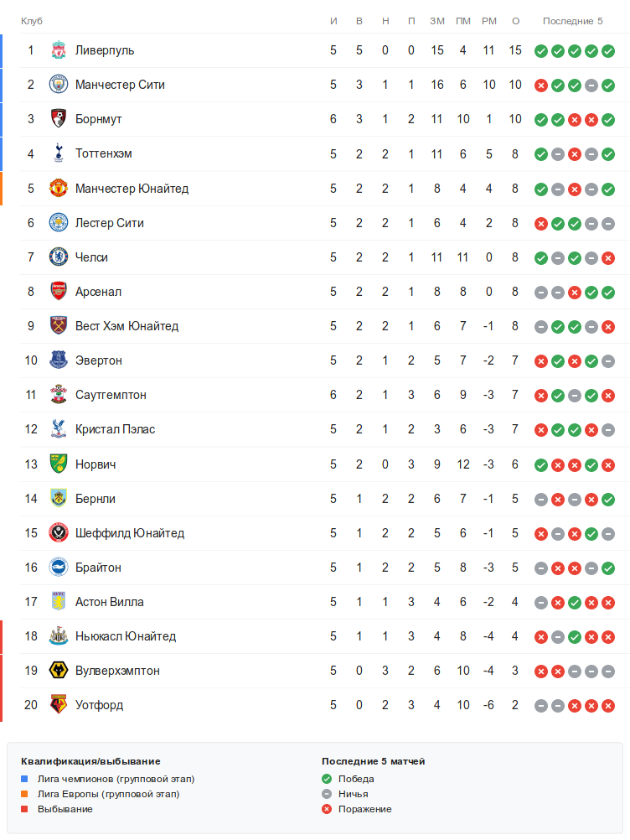This screenshot has width=630, height=840.
Task: Click the Chelsea club crest
Action: 58,257
